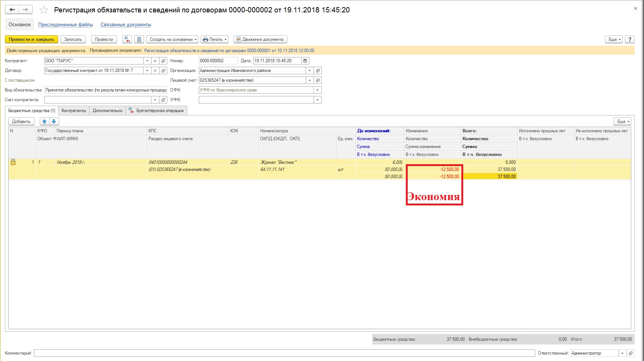Expand the Счет контрагента dropdown
This screenshot has width=644, height=361.
[155, 100]
